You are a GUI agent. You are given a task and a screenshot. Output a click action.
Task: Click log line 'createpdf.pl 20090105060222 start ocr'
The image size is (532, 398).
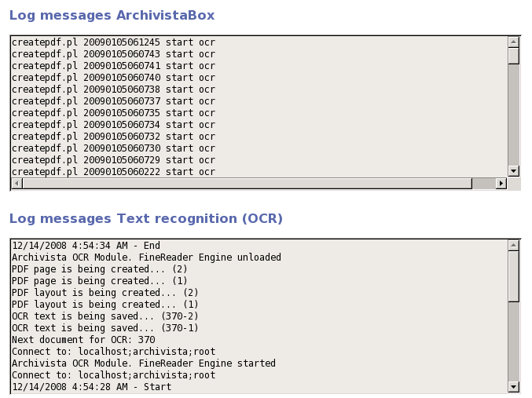[x=113, y=172]
